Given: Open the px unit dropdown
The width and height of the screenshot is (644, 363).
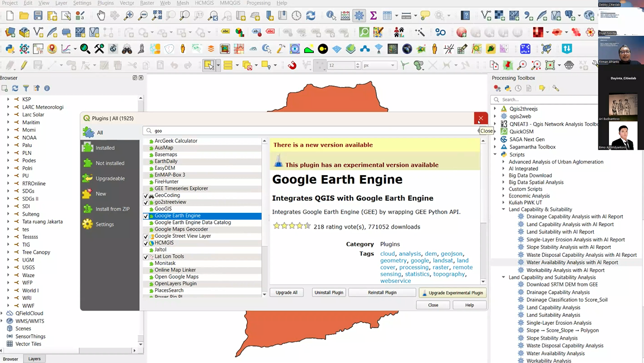Looking at the screenshot, I should click(x=380, y=65).
